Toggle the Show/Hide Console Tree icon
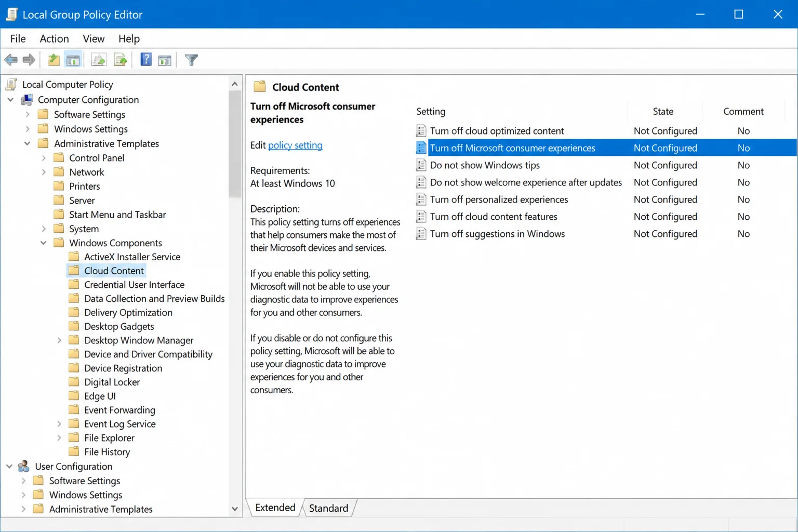The width and height of the screenshot is (798, 532). click(x=73, y=60)
